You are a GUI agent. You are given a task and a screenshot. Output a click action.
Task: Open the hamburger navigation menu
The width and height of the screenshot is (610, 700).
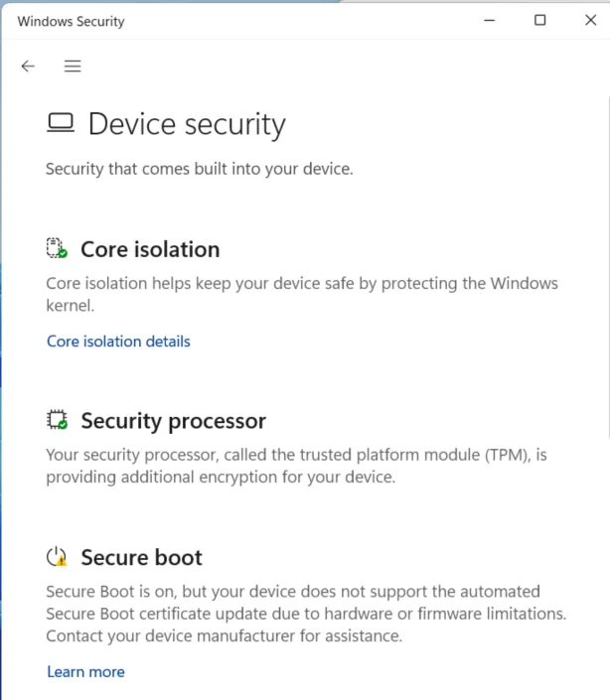[x=73, y=67]
